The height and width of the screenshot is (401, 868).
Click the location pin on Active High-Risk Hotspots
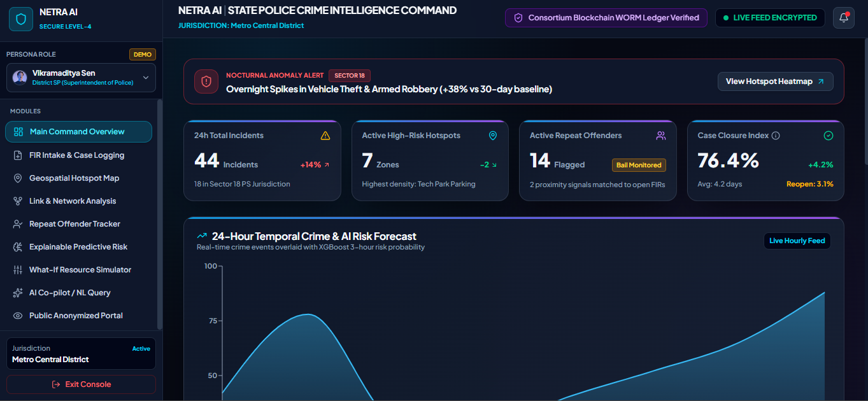coord(493,136)
